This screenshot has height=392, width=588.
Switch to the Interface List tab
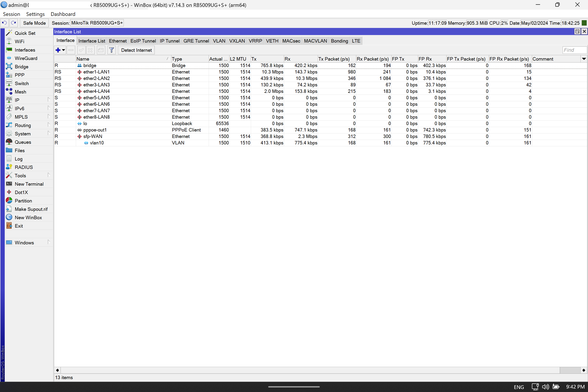(x=92, y=41)
